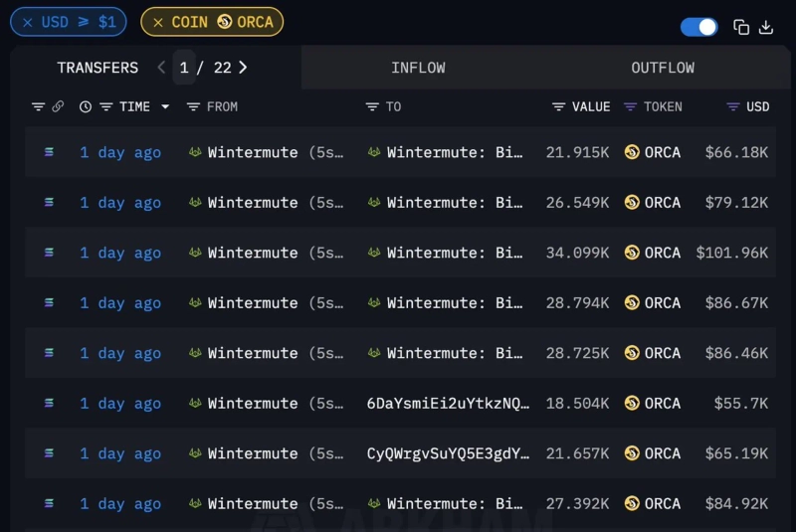Click transaction icon on the $66.18K row
Image resolution: width=796 pixels, height=532 pixels.
tap(49, 152)
